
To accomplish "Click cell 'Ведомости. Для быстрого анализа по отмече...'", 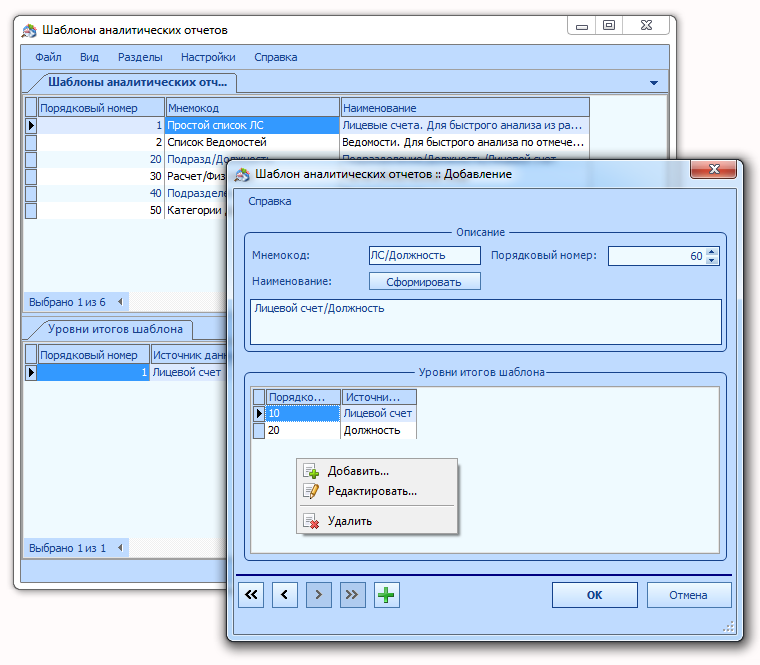I will [x=464, y=142].
